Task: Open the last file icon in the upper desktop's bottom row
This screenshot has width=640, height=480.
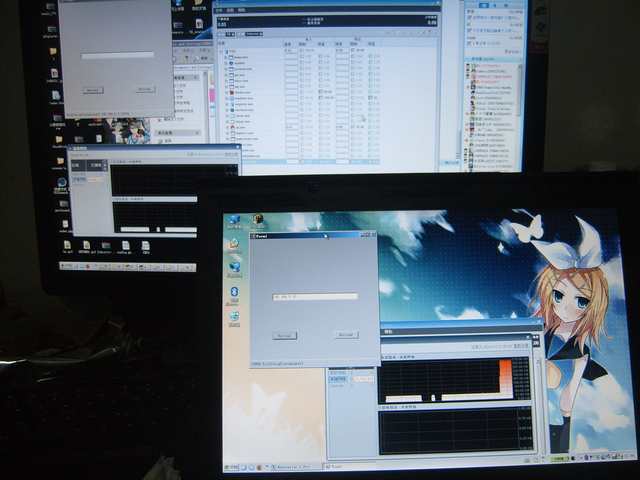Action: pos(145,247)
